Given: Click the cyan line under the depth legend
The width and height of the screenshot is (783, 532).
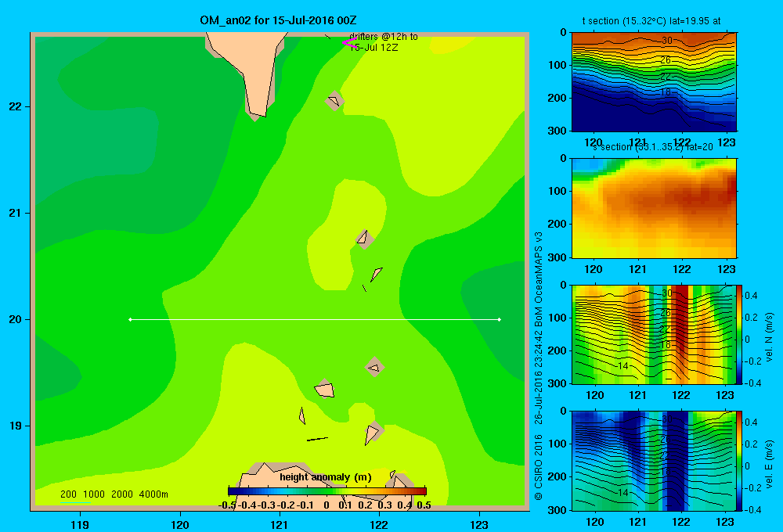Looking at the screenshot, I should coord(75,502).
